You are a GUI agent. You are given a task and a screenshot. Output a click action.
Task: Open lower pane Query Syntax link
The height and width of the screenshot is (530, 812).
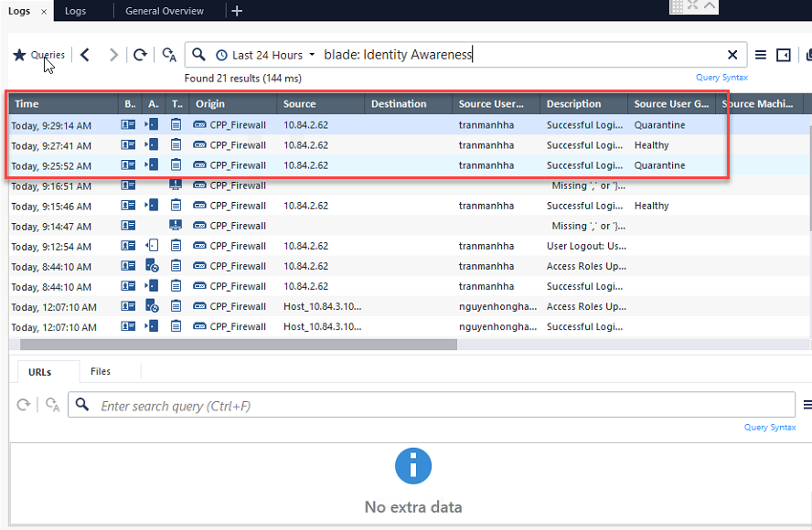[x=770, y=427]
